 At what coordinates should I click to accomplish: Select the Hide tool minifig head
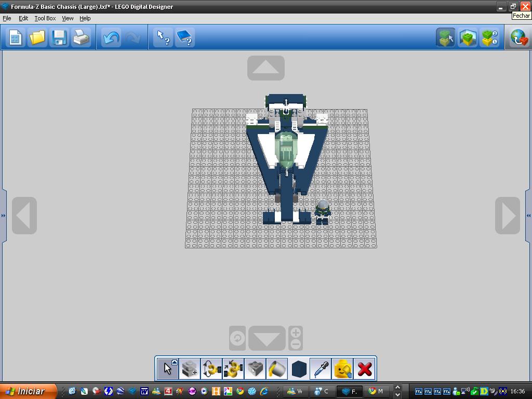[342, 369]
